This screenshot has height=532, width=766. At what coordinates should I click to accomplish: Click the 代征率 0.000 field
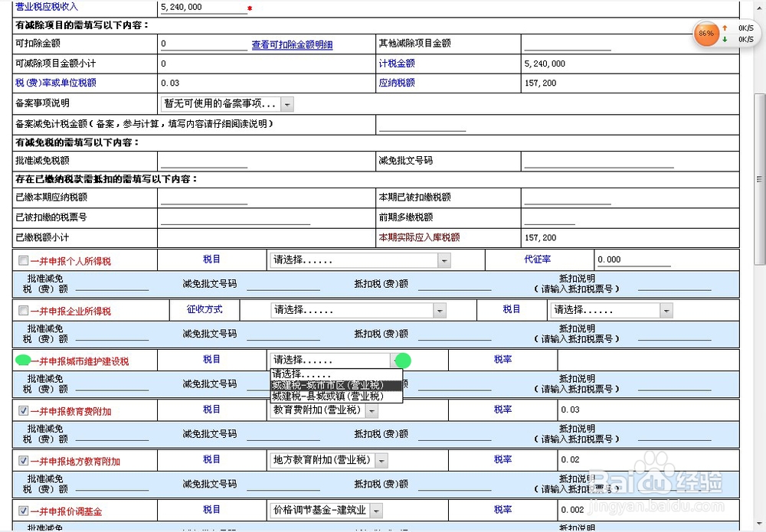[633, 260]
